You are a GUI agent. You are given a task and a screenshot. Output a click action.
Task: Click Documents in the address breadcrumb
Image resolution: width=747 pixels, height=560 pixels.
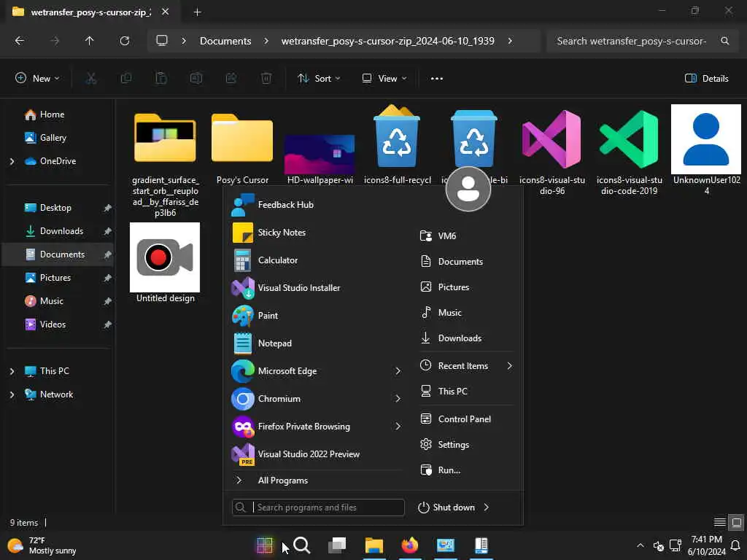click(225, 41)
